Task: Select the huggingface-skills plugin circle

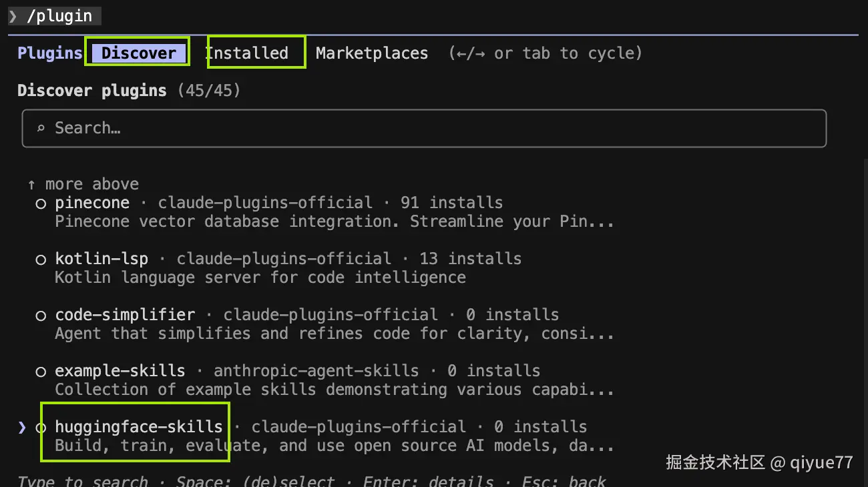Action: 41,428
